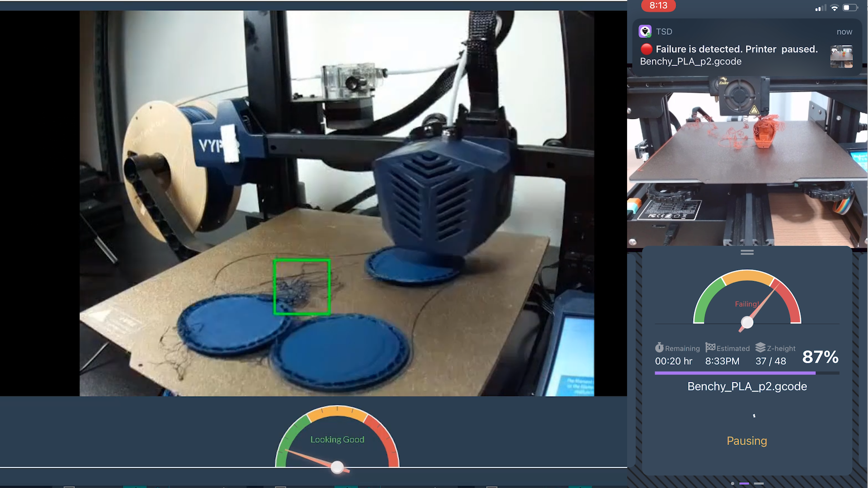Tap the Wi-Fi status icon
Viewport: 868px width, 488px height.
[835, 8]
